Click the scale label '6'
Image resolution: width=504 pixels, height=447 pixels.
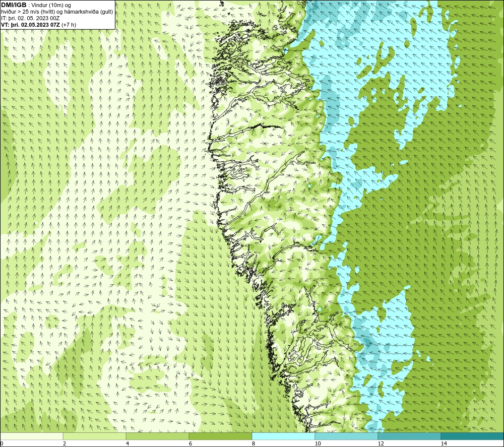(x=191, y=443)
